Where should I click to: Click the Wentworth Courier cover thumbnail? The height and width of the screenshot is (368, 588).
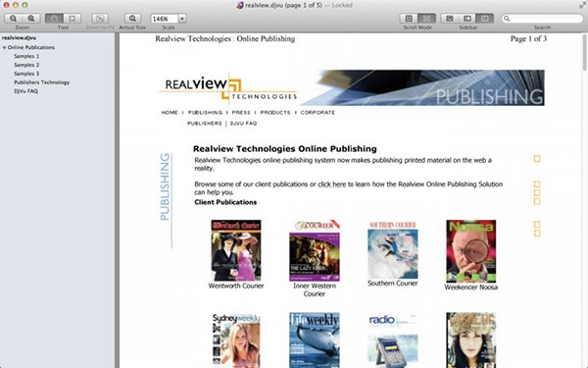(x=236, y=250)
